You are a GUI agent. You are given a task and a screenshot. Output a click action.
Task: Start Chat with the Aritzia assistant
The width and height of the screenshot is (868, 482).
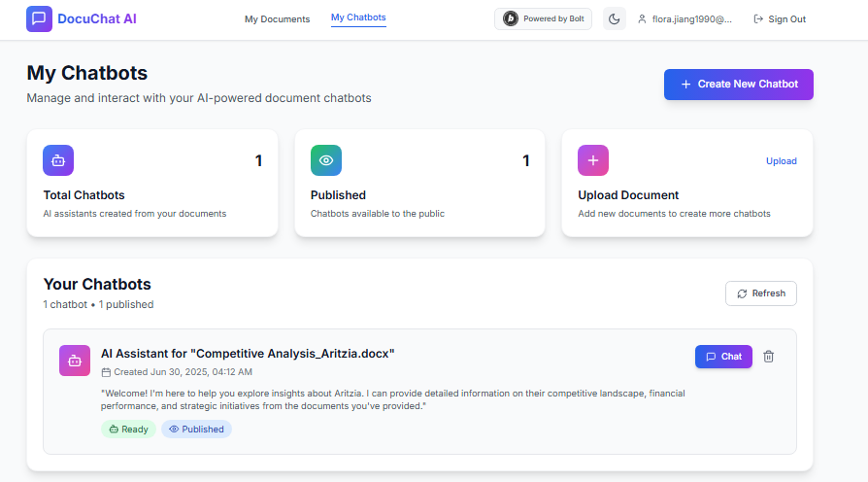pos(723,357)
